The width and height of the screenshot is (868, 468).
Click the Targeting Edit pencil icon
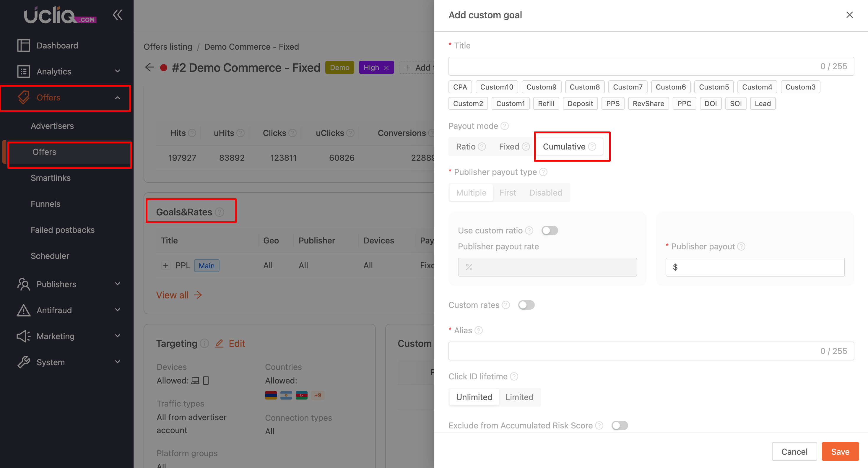(x=219, y=343)
